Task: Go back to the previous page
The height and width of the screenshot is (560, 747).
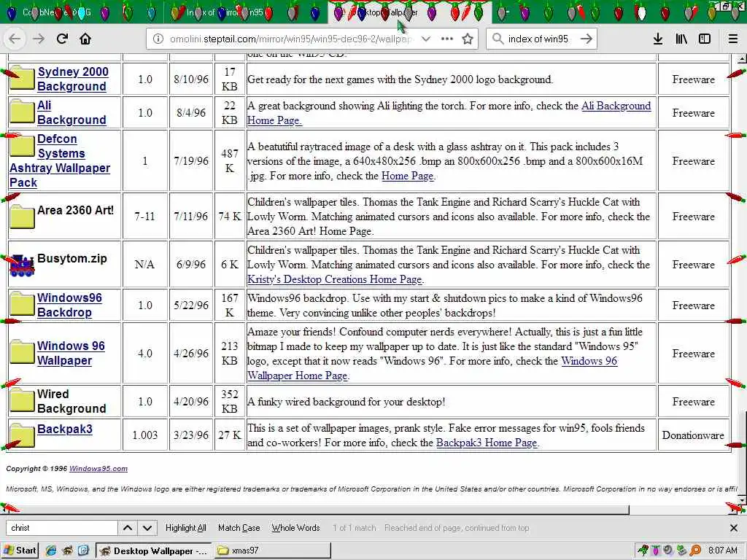Action: click(x=15, y=39)
